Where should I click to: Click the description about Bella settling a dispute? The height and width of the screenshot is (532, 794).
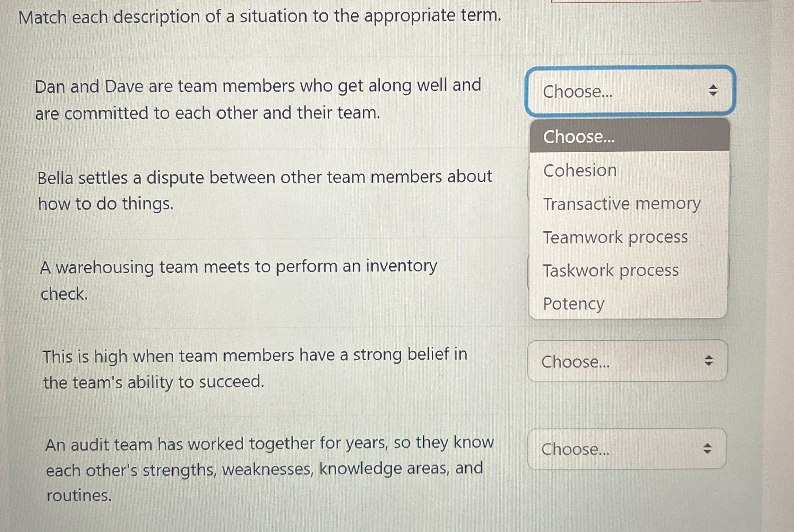(265, 190)
